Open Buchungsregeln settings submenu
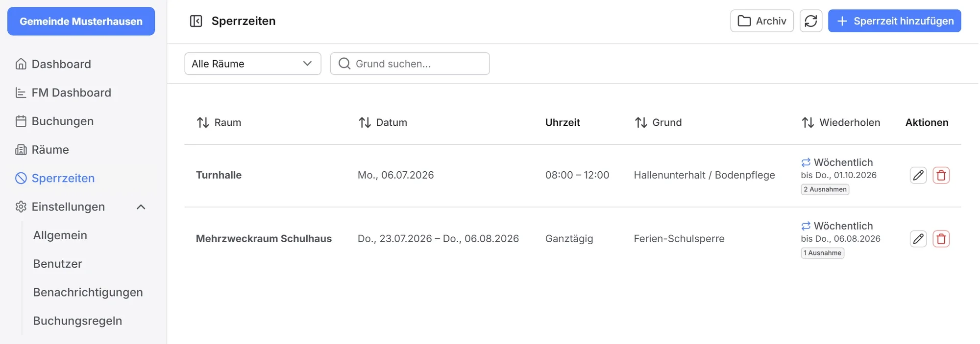The width and height of the screenshot is (980, 344). pyautogui.click(x=78, y=321)
